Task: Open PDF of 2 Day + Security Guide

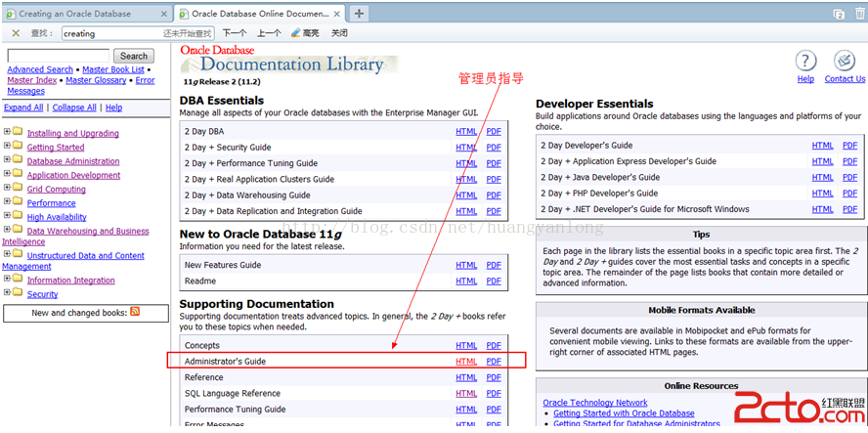Action: (x=494, y=148)
